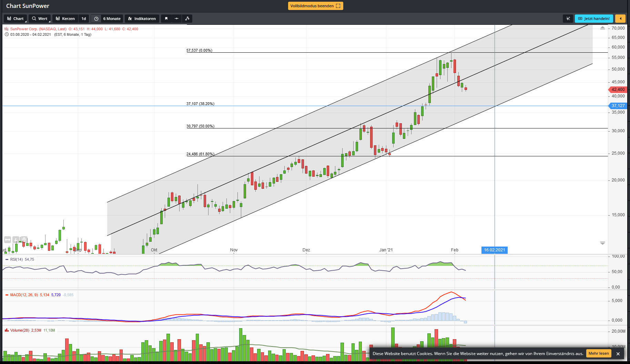Click the Jan '21 label on time axis

point(386,250)
